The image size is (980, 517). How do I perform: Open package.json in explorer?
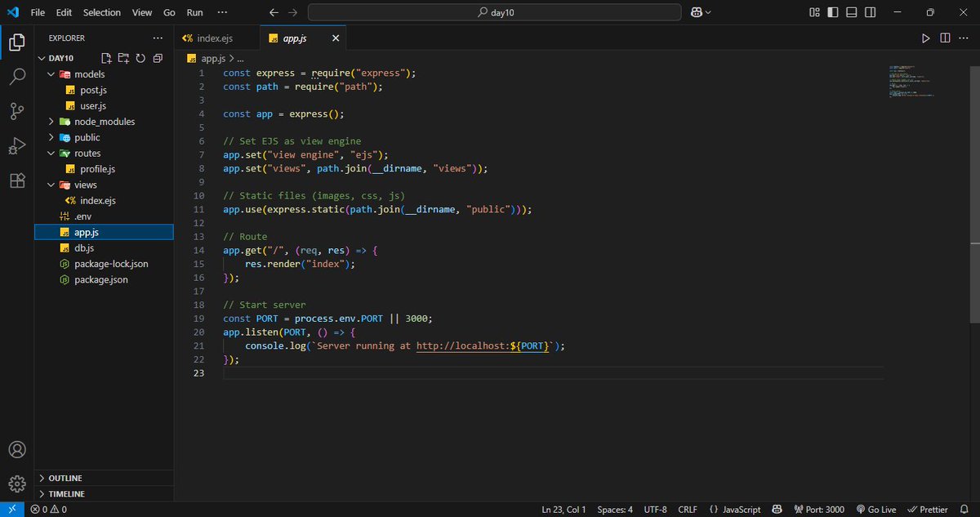coord(100,279)
